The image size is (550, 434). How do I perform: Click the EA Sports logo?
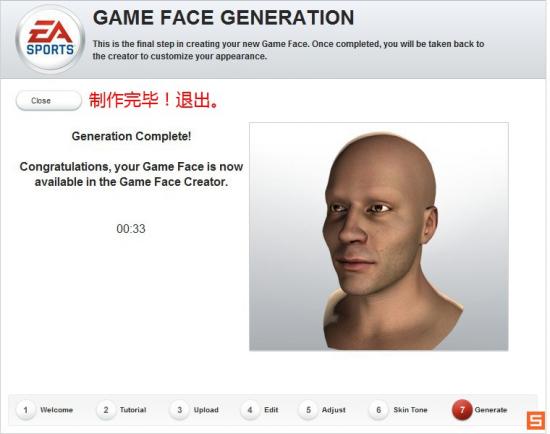[50, 39]
